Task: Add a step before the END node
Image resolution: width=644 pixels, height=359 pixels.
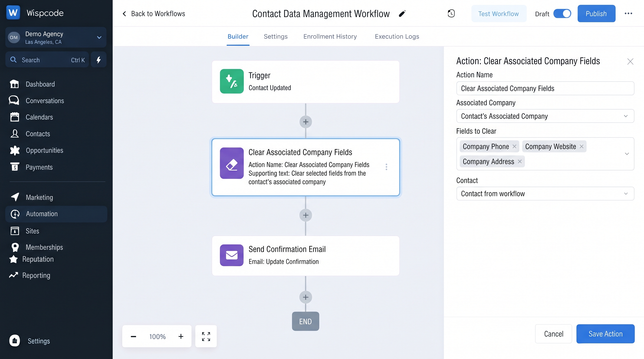Action: (x=305, y=297)
